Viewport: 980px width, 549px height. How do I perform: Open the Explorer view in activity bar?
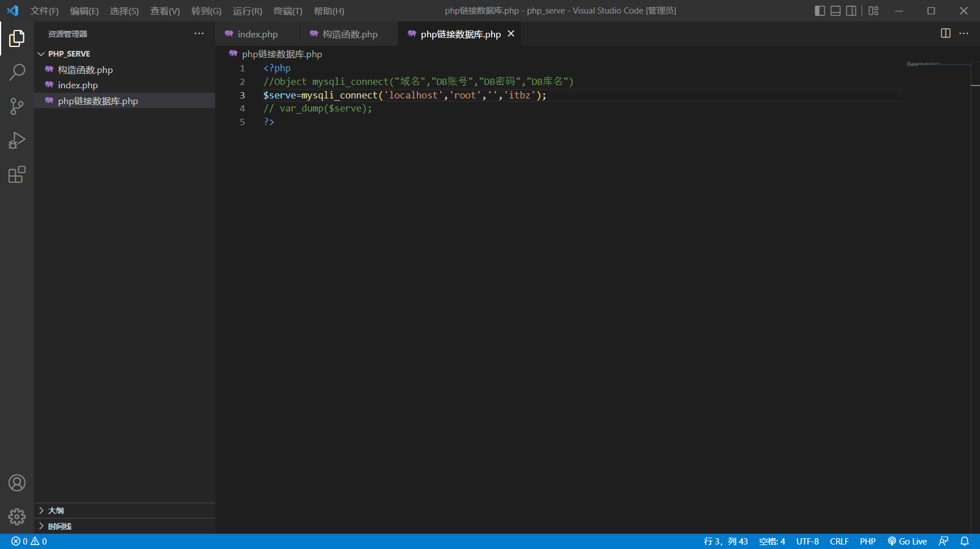(17, 38)
